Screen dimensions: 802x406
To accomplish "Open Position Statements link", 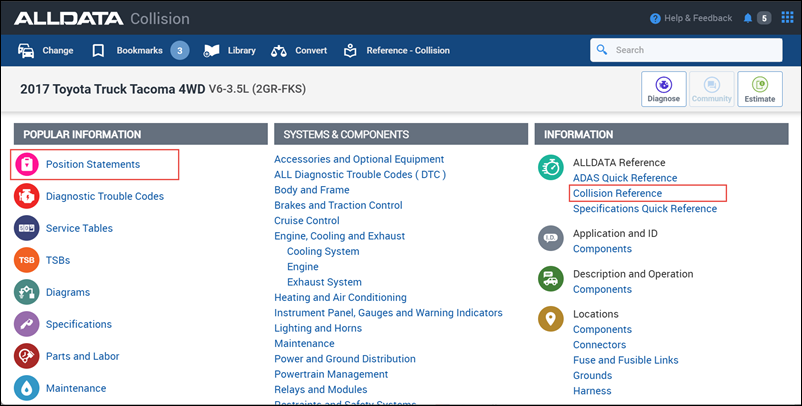I will tap(93, 164).
